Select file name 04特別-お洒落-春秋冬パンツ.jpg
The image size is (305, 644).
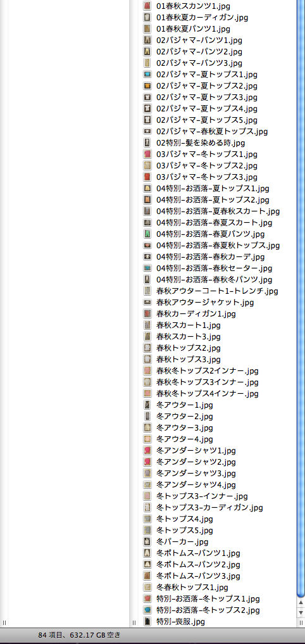point(215,280)
